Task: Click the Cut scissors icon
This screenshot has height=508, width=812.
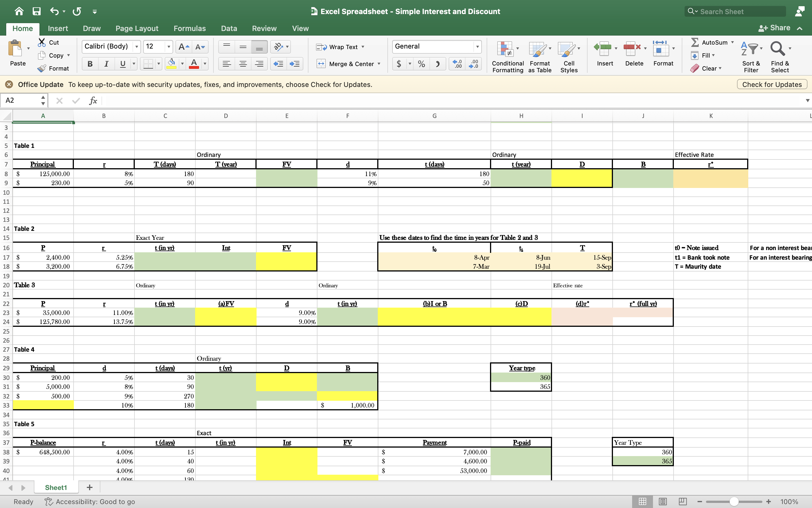Action: 42,42
